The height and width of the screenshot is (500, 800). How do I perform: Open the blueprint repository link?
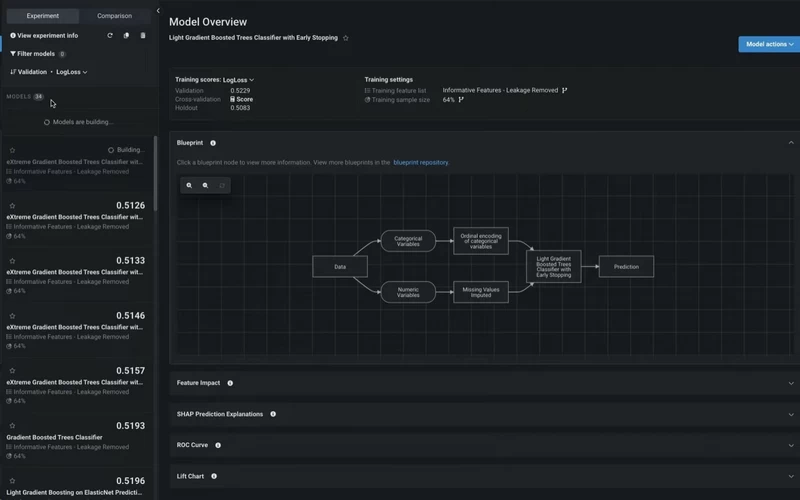point(421,163)
